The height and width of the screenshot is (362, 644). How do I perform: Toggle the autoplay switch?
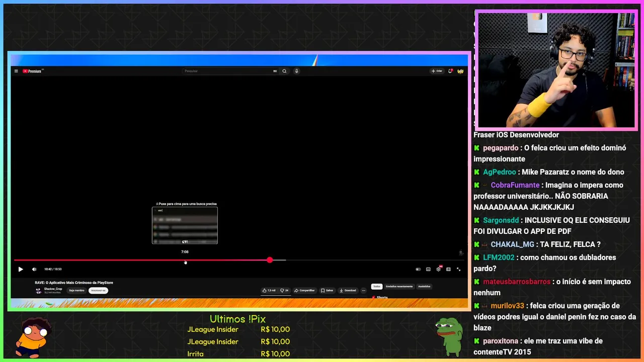[x=418, y=269]
